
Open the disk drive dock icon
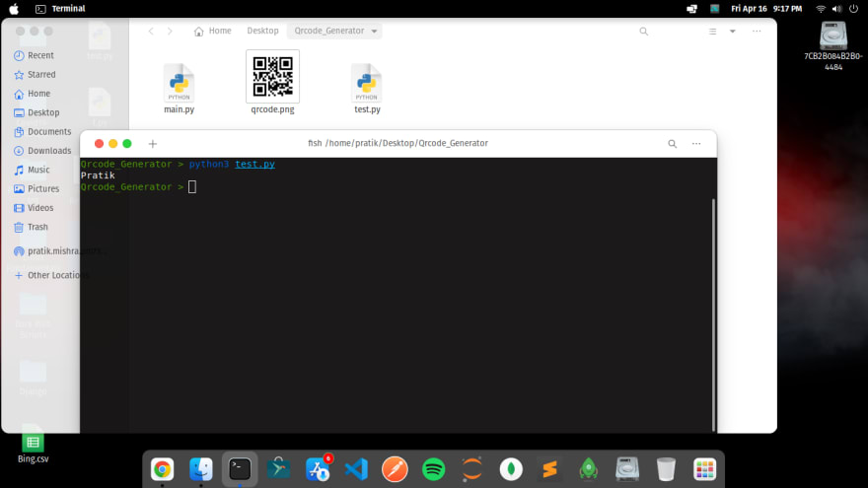click(627, 469)
